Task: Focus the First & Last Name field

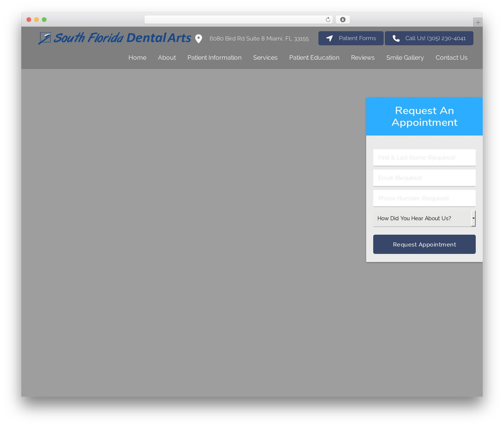Action: [x=424, y=158]
